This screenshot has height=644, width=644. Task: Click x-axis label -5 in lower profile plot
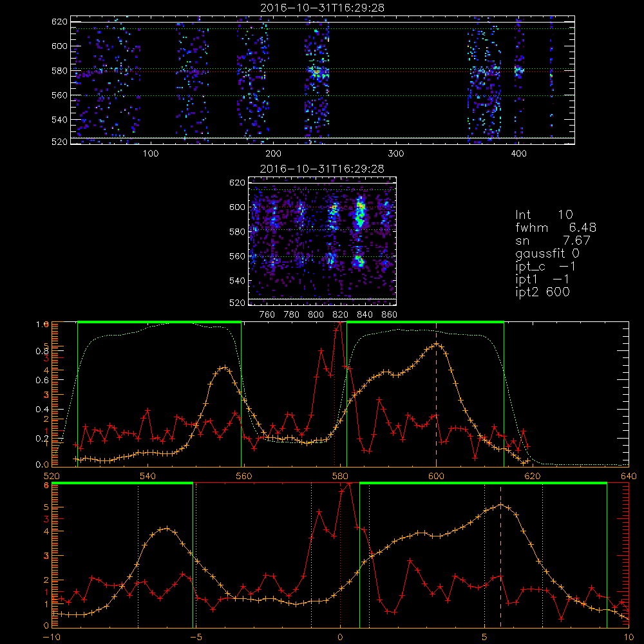coord(196,638)
